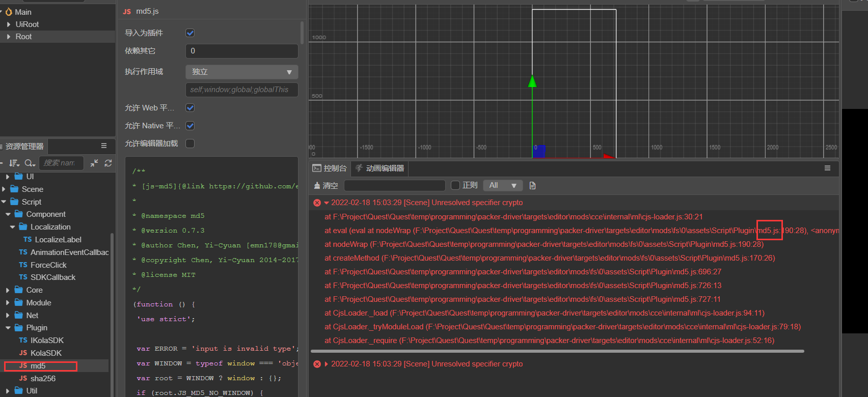Open the asset search type filter
The image size is (868, 397).
click(30, 163)
